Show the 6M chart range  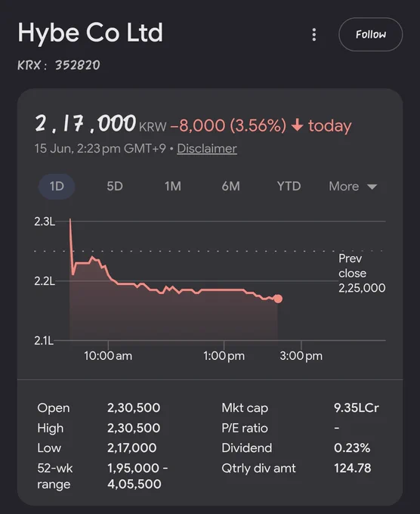click(230, 186)
